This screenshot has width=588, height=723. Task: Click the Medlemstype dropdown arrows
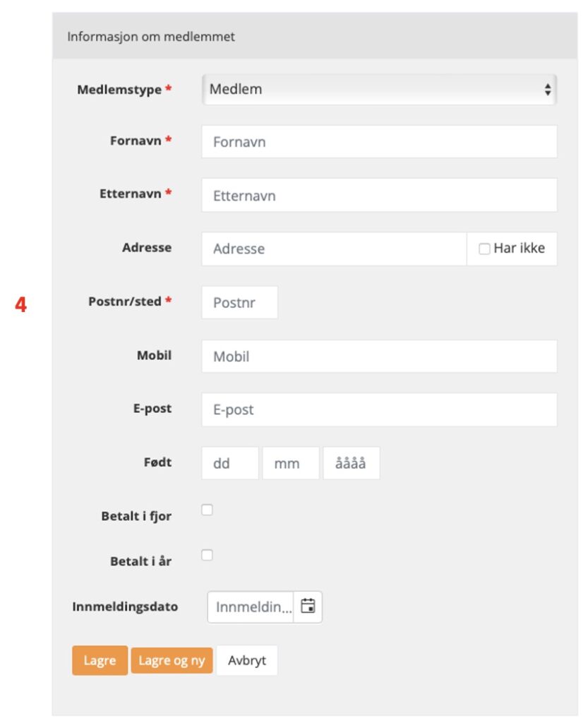coord(548,90)
